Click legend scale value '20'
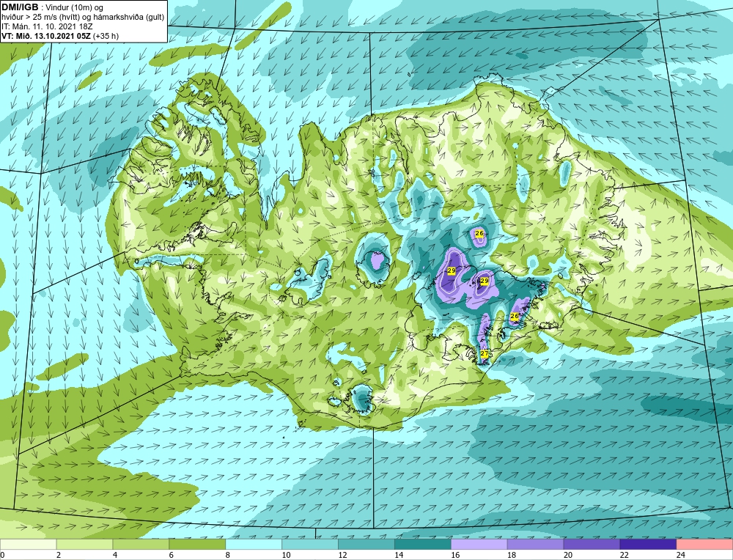 tap(567, 555)
